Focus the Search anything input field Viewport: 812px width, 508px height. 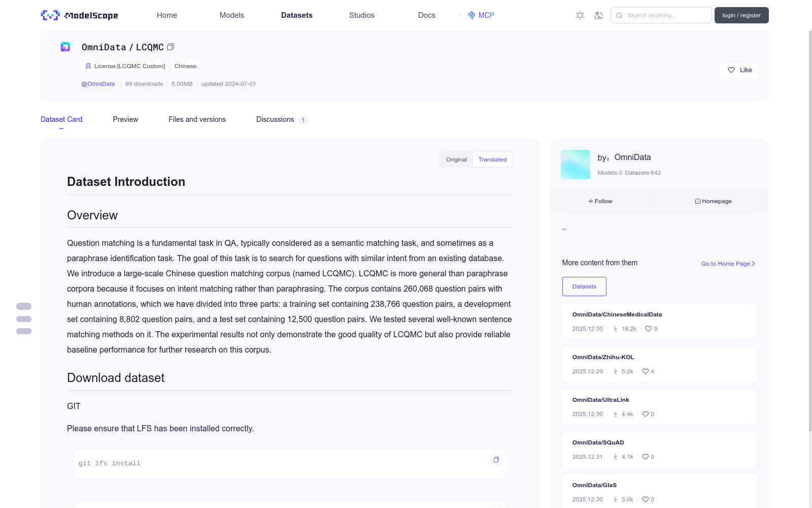click(661, 15)
